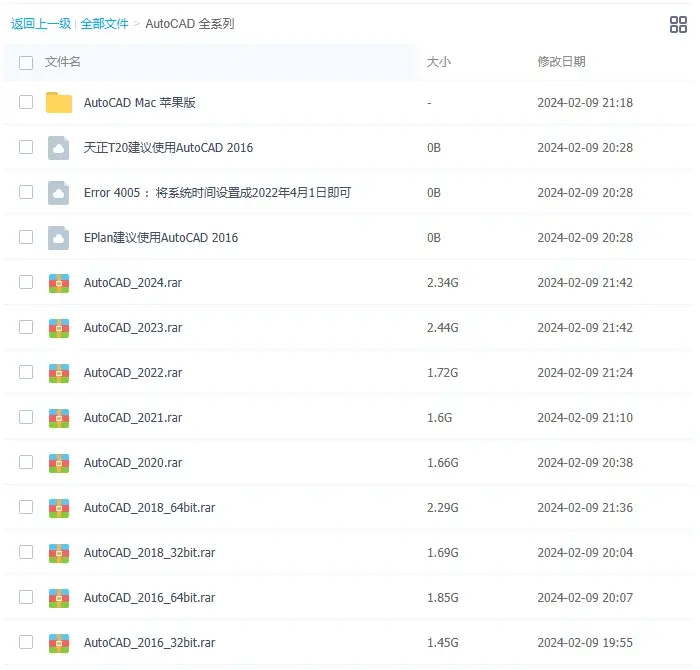Click size value 2.34G
700x670 pixels.
point(443,283)
